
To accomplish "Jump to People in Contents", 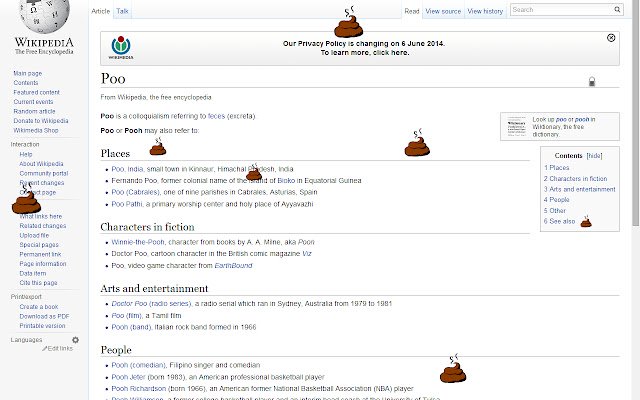I will [x=556, y=200].
